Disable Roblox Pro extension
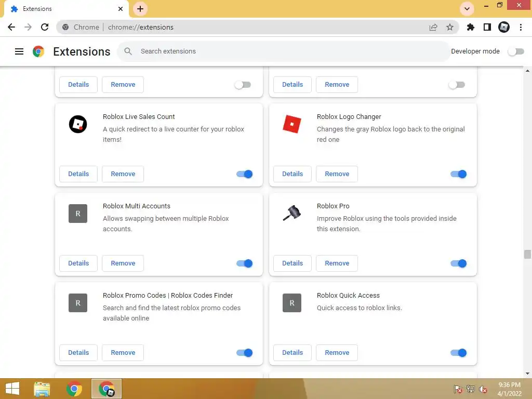This screenshot has height=399, width=532. click(458, 263)
